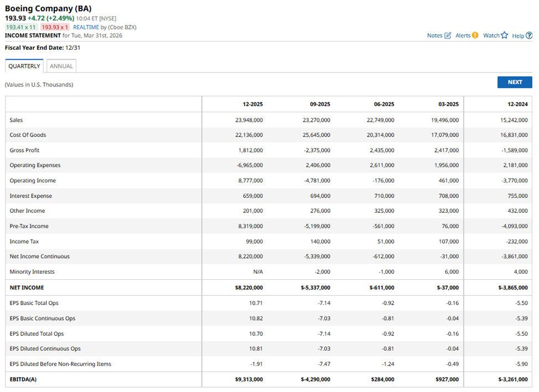This screenshot has width=539, height=392.
Task: Click the red ask quote 193.93 x 1
Action: point(54,27)
